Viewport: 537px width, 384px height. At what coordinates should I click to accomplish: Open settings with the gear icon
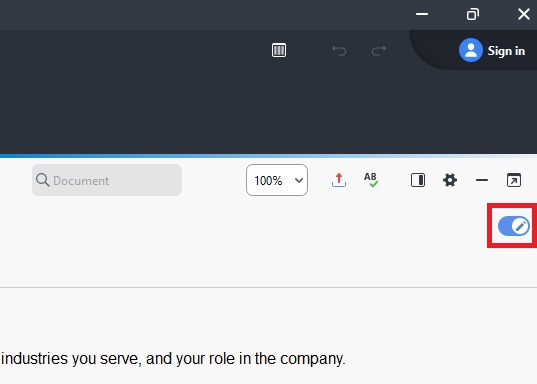450,180
